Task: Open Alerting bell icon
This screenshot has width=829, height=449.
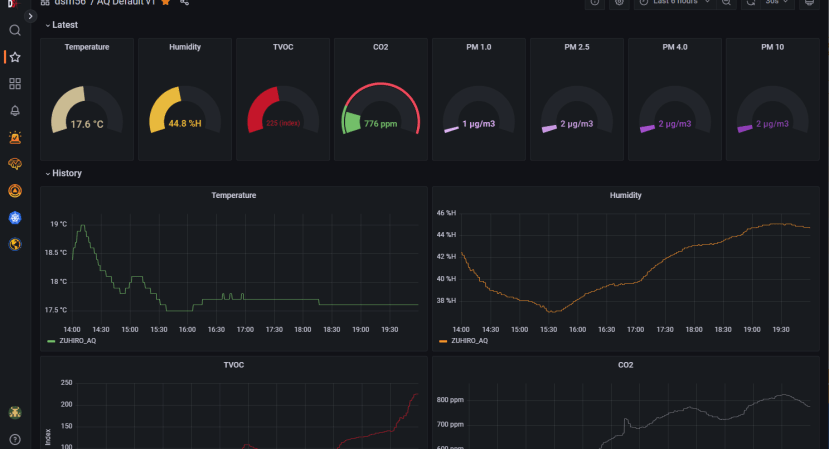Action: click(x=15, y=111)
